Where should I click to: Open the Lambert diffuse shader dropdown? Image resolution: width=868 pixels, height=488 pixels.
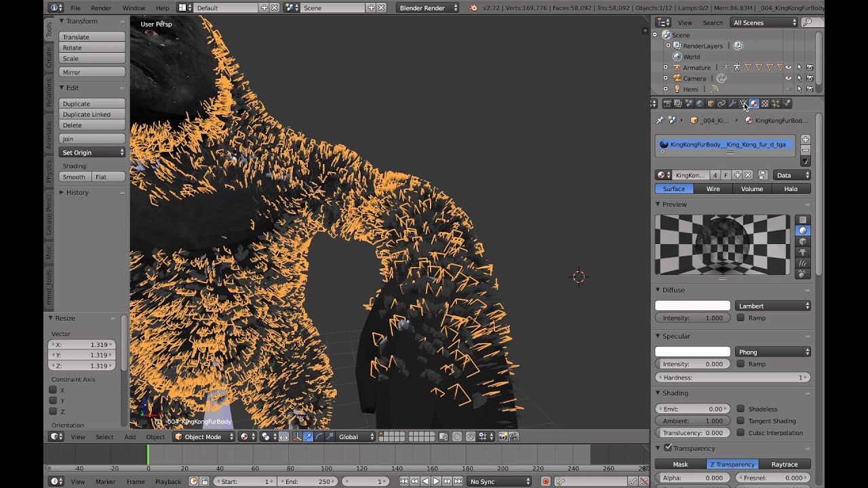[x=773, y=306]
